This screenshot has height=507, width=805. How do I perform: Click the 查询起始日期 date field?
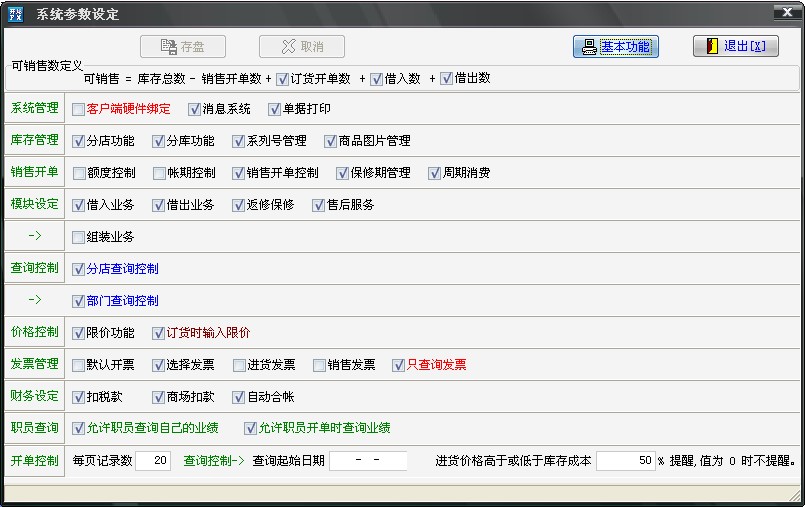coord(368,461)
